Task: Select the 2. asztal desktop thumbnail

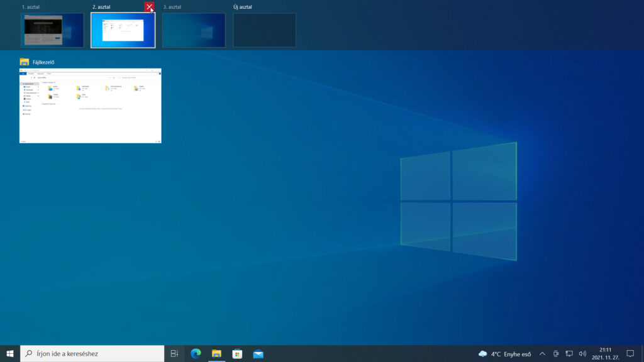Action: click(x=123, y=30)
